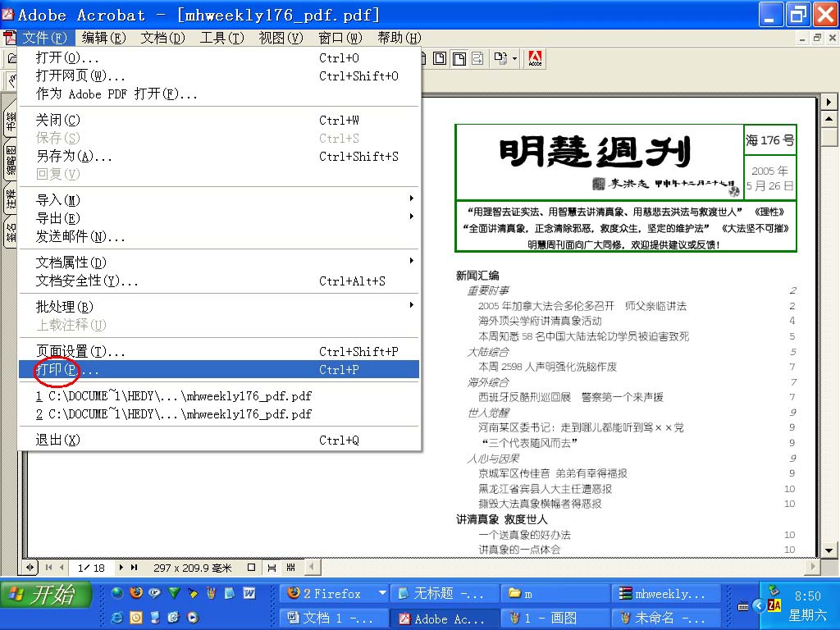Go to next page arrow in status bar
Viewport: 840px width, 630px height.
point(122,568)
